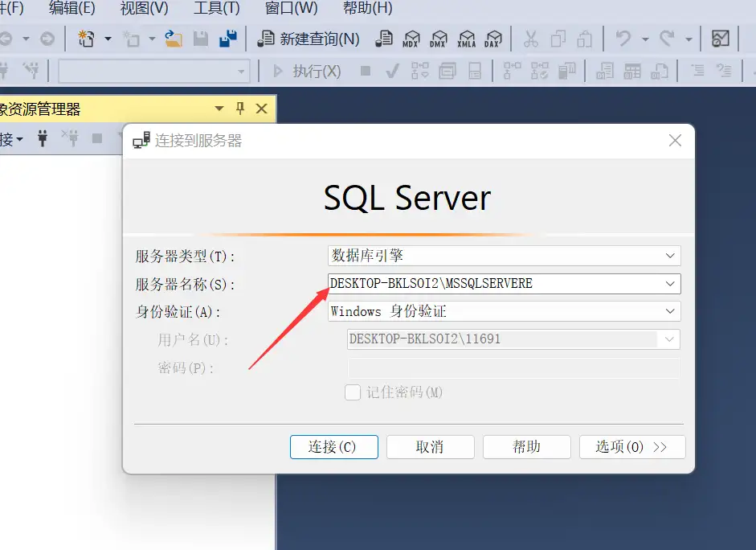Click the save disk icon
Viewport: 756px width, 550px height.
click(201, 39)
